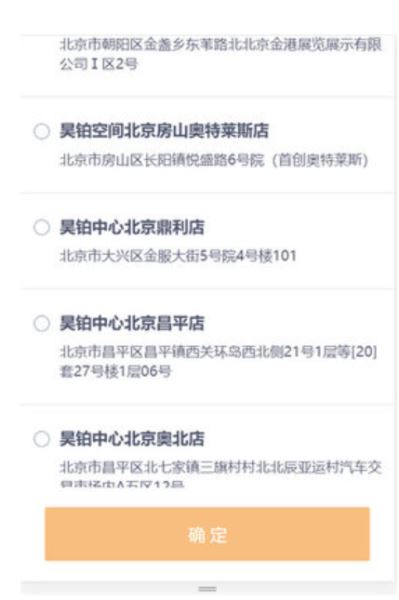Click the 北七家镇三旗村 address line

pyautogui.click(x=221, y=467)
